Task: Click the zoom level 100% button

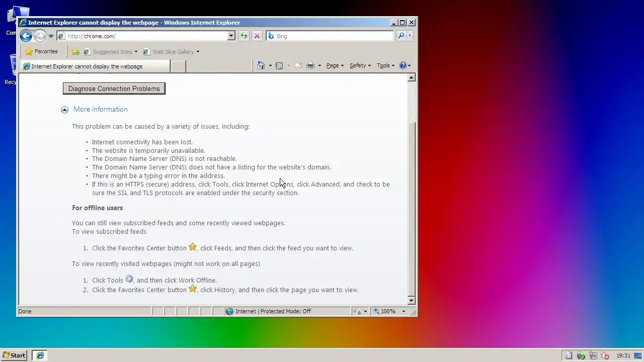Action: point(385,311)
